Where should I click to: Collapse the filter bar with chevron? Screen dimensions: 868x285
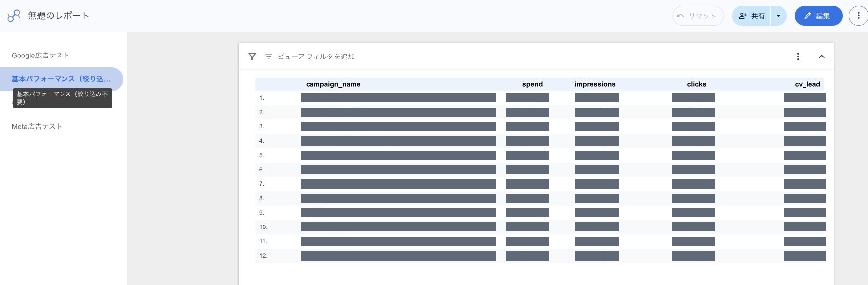tap(822, 57)
